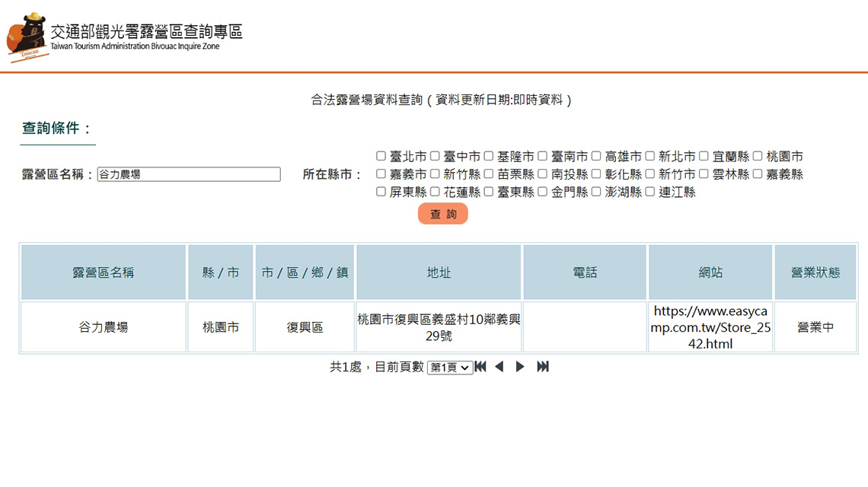Jump to last page icon
This screenshot has height=487, width=868.
click(543, 367)
